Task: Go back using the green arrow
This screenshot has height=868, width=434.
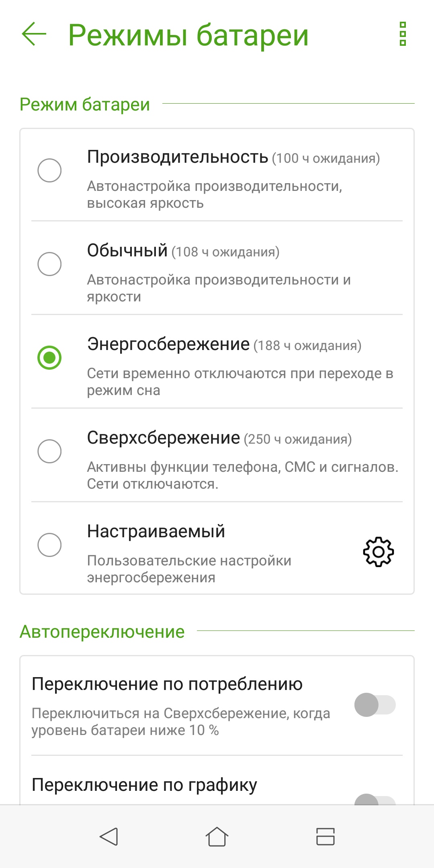Action: (34, 34)
